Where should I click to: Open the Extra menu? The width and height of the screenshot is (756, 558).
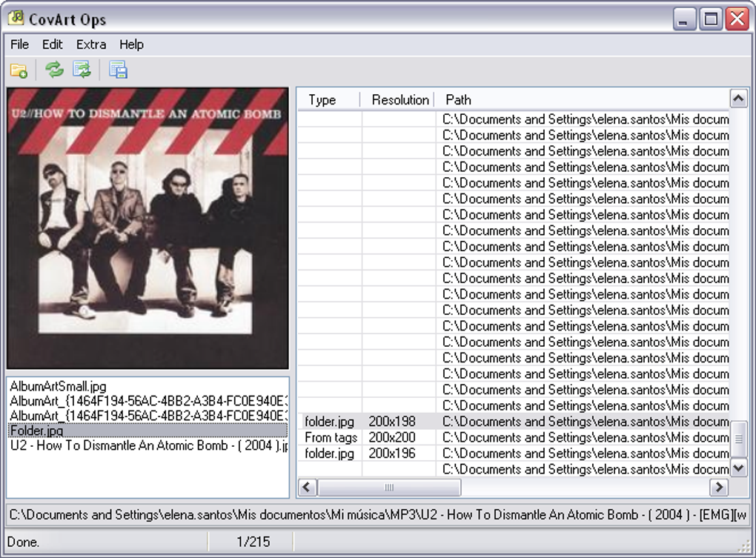click(91, 44)
